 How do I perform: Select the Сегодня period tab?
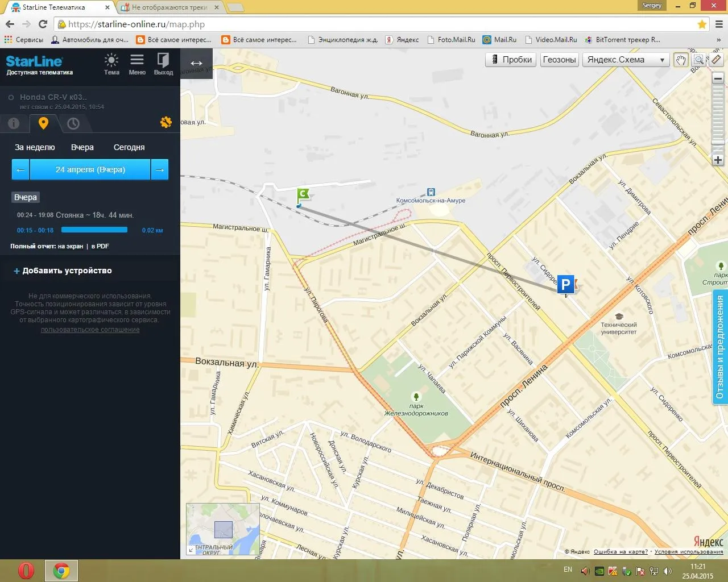(x=129, y=147)
